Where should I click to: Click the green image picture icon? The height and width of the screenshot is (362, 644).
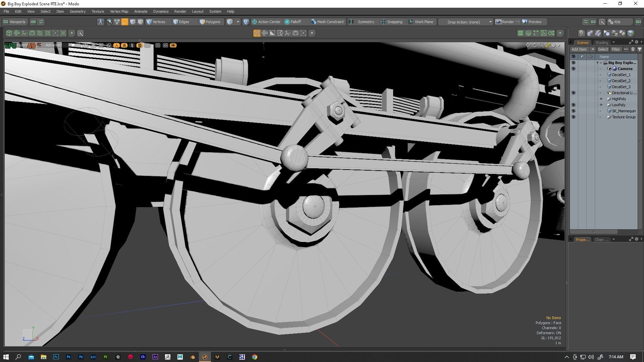tap(543, 33)
